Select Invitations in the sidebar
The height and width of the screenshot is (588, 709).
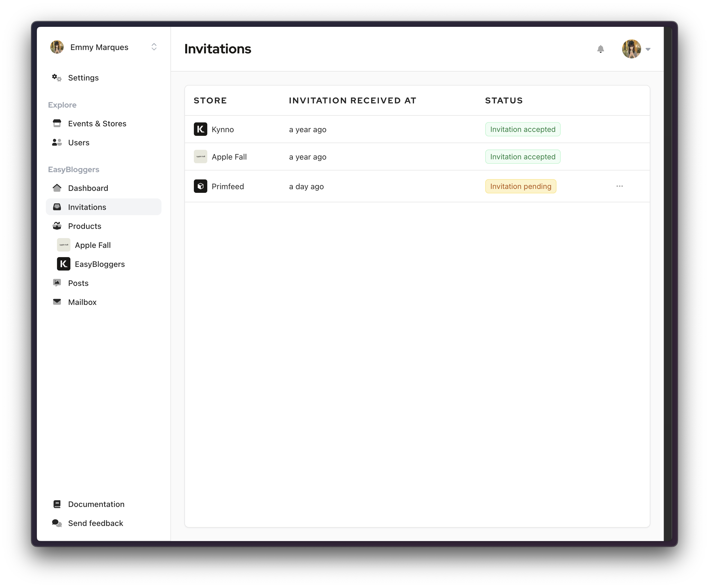click(x=87, y=207)
